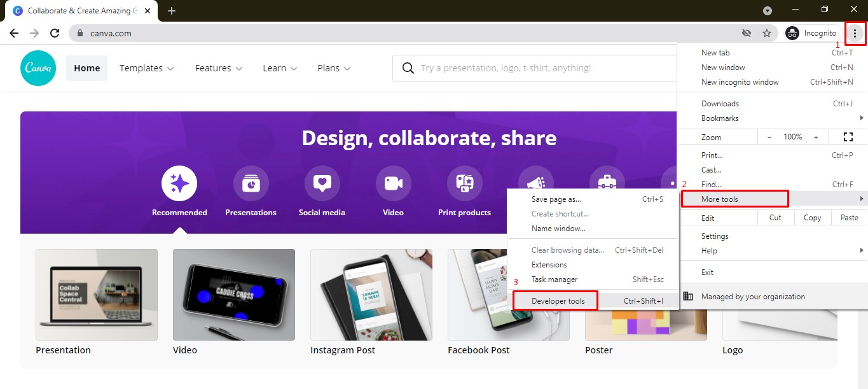Click the fullscreen icon beside Zoom

848,136
